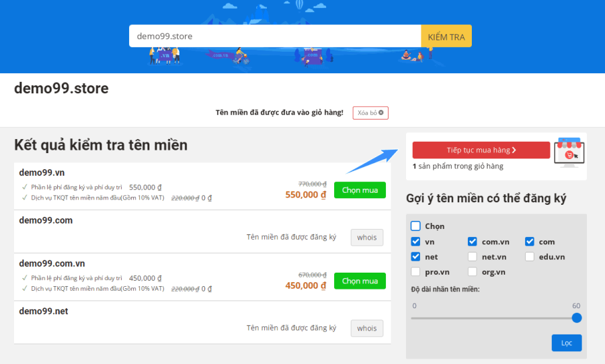
Task: Choose Chọn mua for demo99.vn
Action: [x=360, y=190]
